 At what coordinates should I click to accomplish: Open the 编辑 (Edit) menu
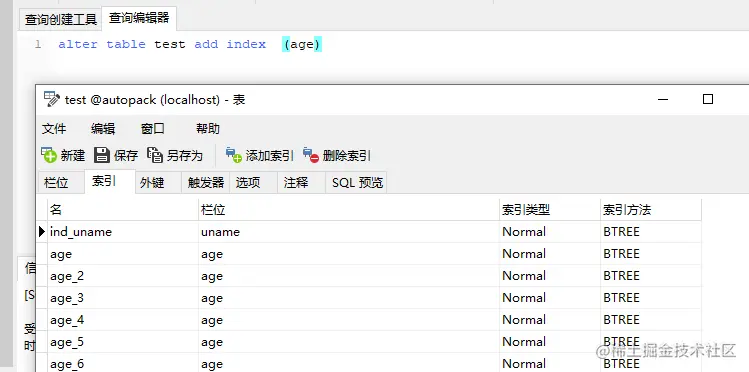(103, 128)
